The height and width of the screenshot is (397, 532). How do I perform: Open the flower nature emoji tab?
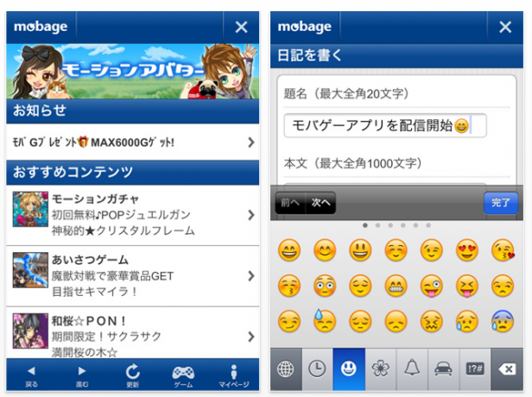coord(380,369)
